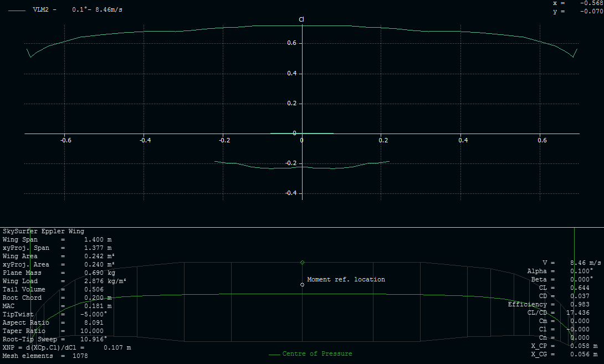The width and height of the screenshot is (604, 364).
Task: Click the green diamond marker above moment reference
Action: tap(302, 262)
